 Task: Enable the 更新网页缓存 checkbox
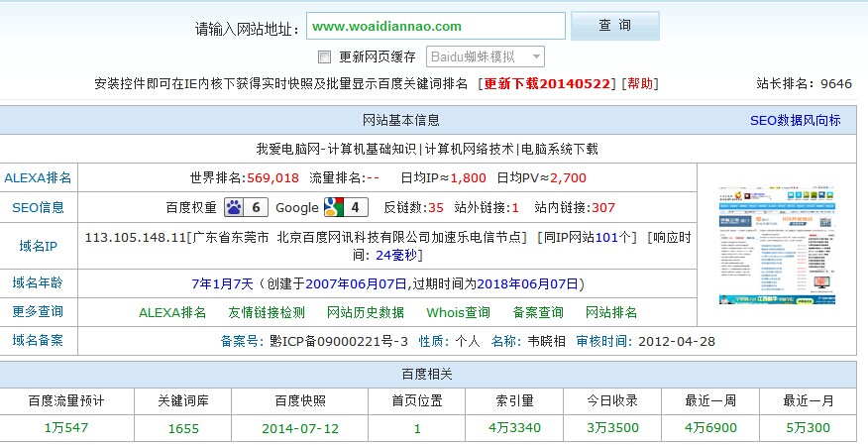[x=325, y=57]
